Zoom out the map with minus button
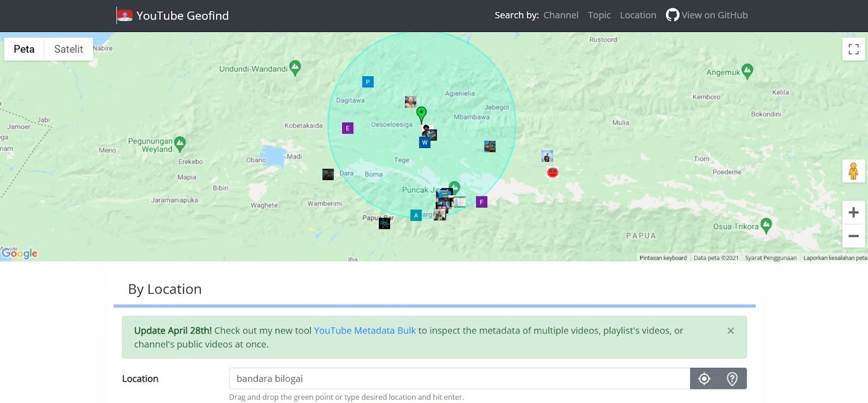This screenshot has width=868, height=403. coord(853,236)
